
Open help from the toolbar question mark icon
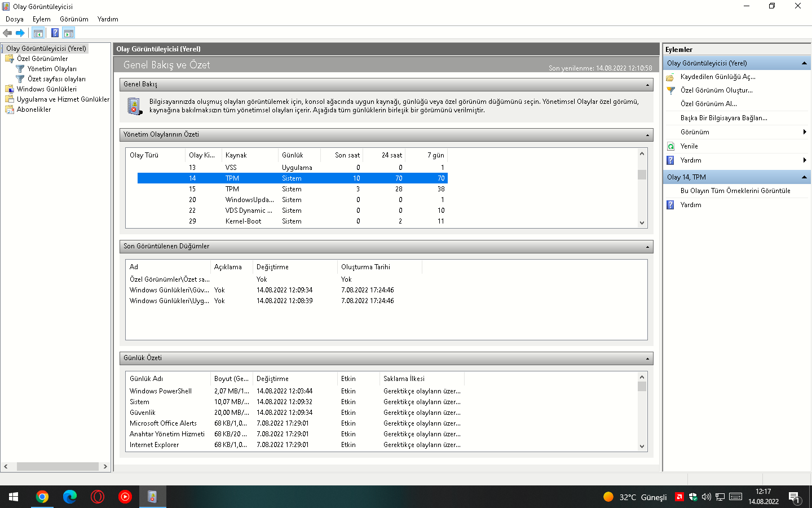(55, 33)
